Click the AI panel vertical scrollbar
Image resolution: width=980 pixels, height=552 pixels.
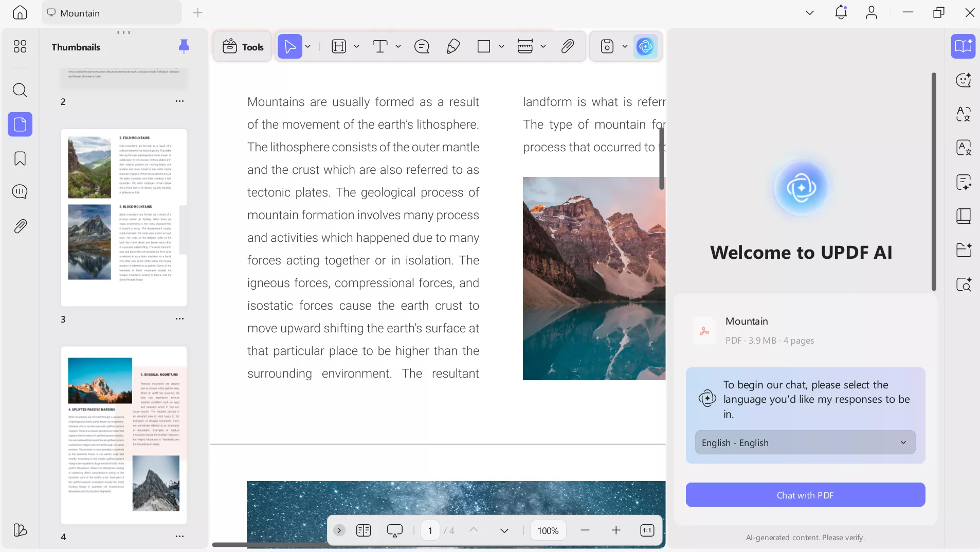click(x=934, y=182)
